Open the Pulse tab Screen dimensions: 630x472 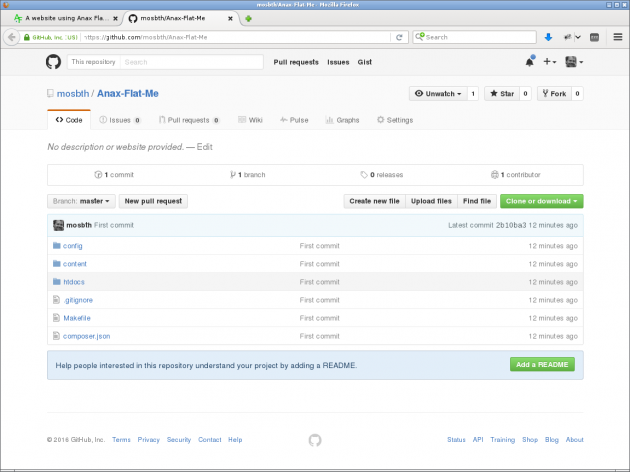294,120
